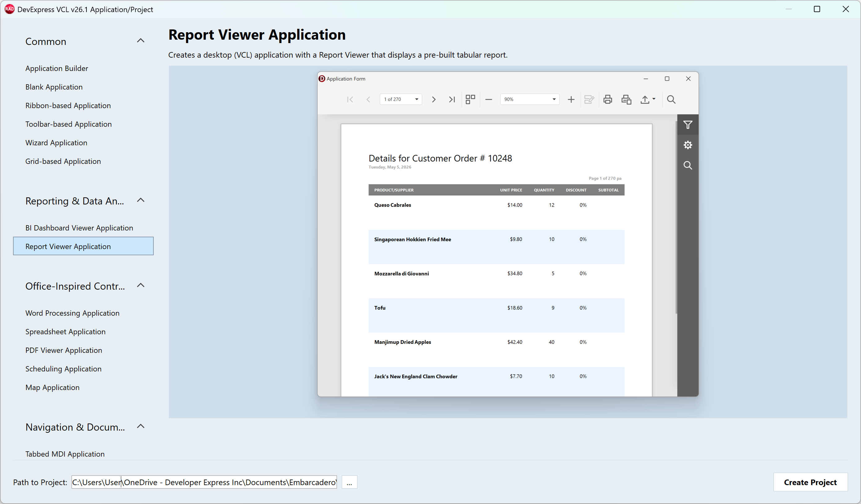Click the report preview vertical scrollbar

point(676,217)
